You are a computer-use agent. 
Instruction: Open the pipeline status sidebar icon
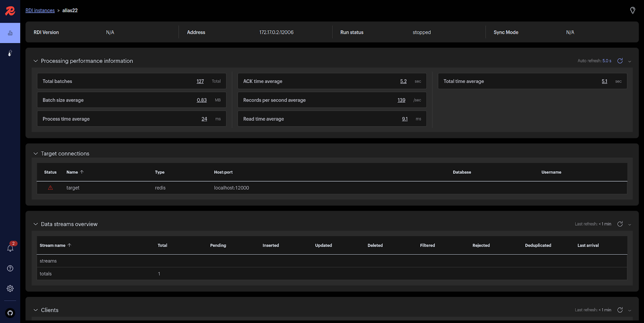coord(10,33)
